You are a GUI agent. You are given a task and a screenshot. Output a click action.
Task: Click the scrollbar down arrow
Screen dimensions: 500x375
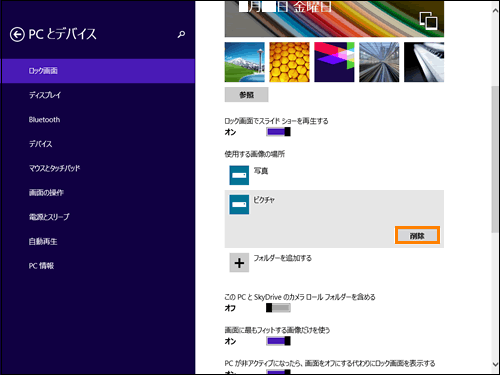(x=495, y=364)
